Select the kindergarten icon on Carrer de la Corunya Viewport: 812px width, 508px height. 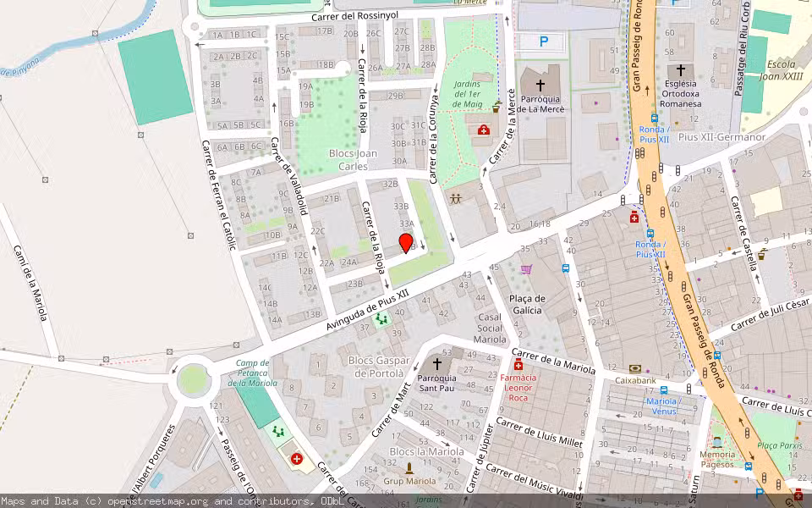[x=456, y=198]
